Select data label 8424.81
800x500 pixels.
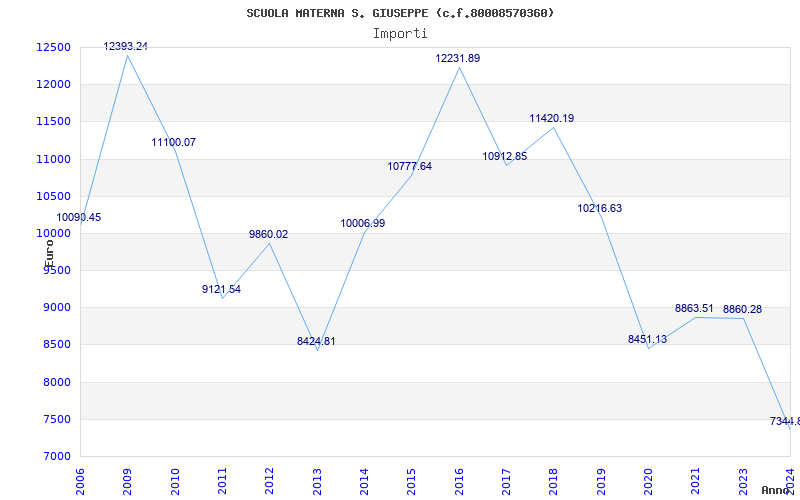(316, 341)
